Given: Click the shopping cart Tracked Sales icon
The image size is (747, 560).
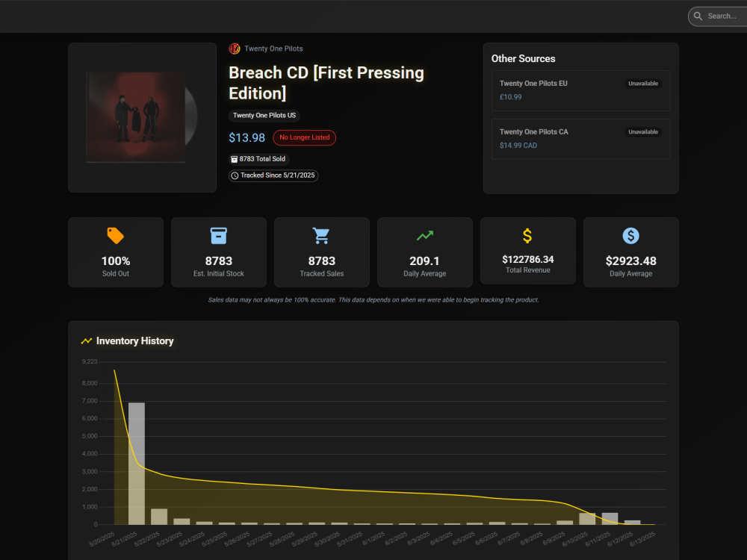Looking at the screenshot, I should pos(321,236).
